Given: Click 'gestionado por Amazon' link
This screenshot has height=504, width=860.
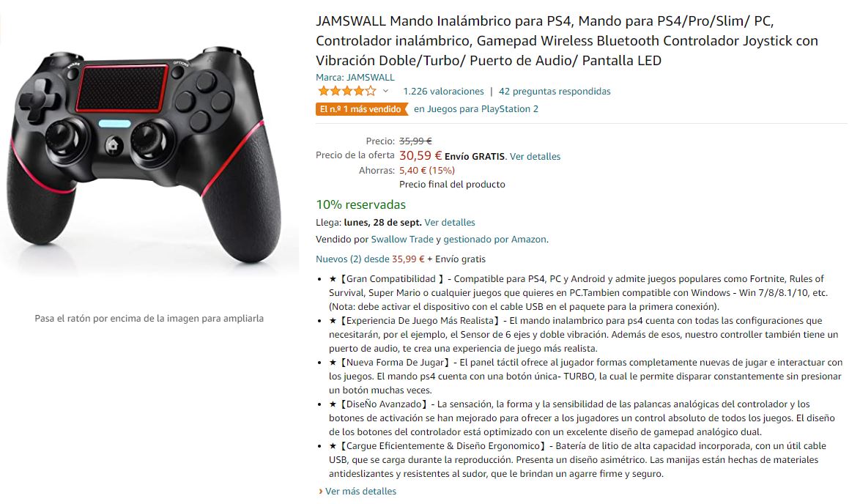Looking at the screenshot, I should click(x=494, y=239).
